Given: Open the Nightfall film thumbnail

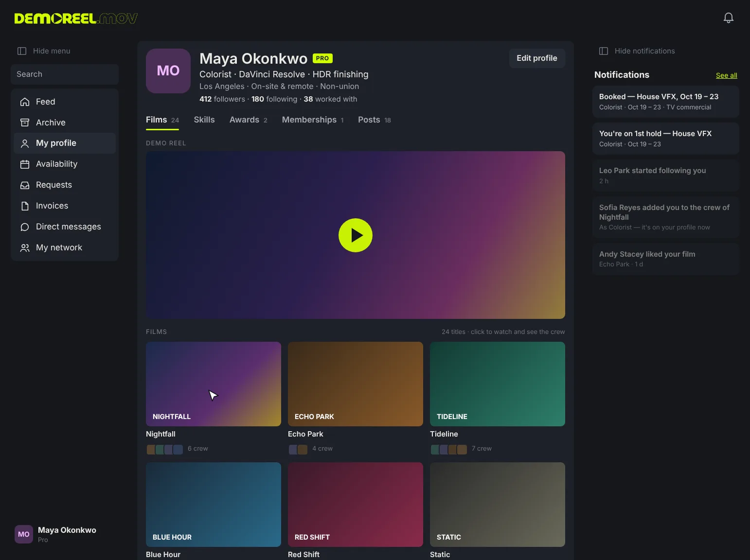Looking at the screenshot, I should [x=214, y=384].
